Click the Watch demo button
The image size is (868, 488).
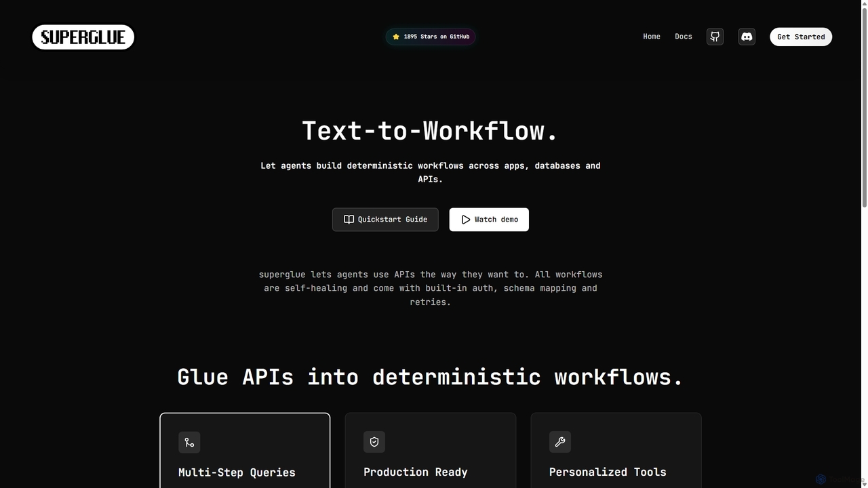(489, 220)
